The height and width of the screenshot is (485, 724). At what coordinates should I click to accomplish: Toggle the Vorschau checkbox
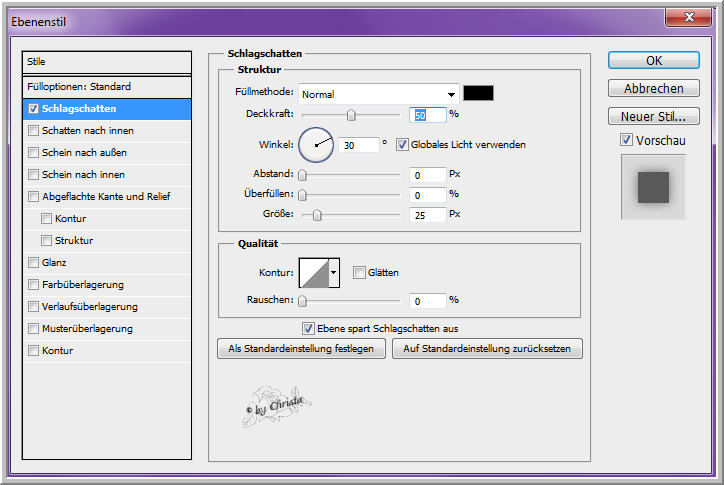(x=626, y=139)
